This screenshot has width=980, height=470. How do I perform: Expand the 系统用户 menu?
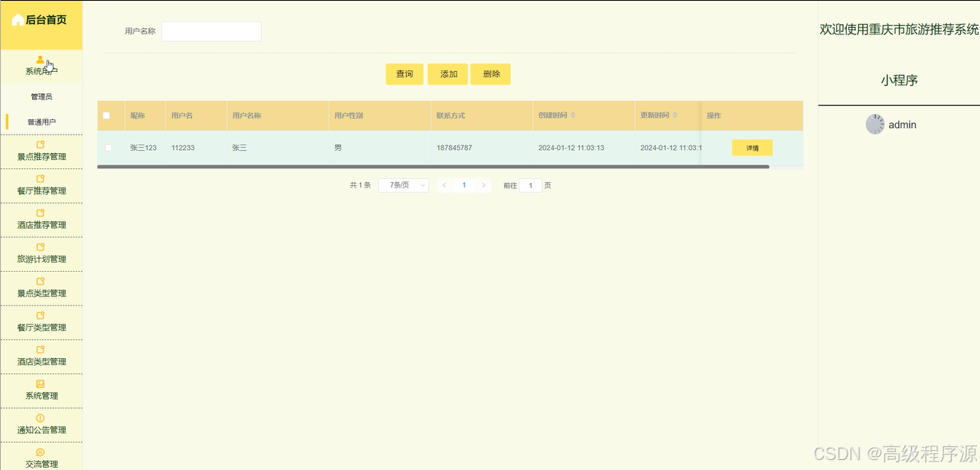click(x=41, y=67)
